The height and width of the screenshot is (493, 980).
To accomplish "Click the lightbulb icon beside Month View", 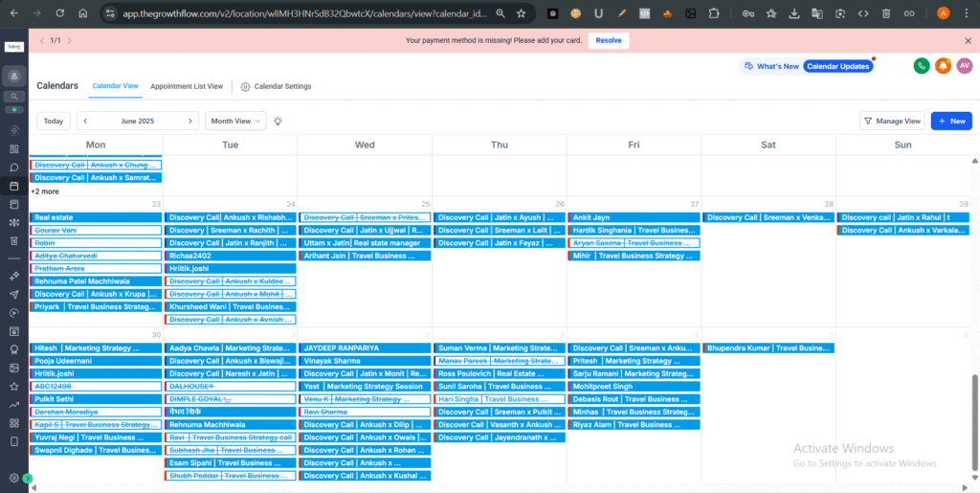I will tap(278, 122).
